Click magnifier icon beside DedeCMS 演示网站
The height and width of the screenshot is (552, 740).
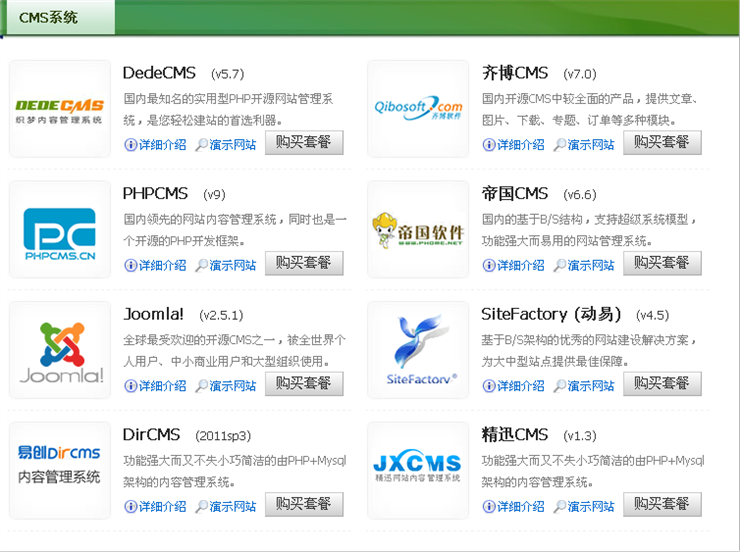pyautogui.click(x=202, y=144)
